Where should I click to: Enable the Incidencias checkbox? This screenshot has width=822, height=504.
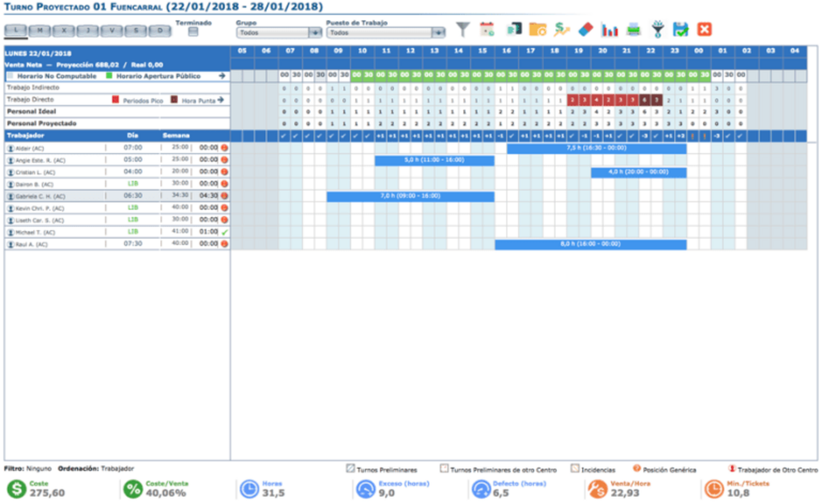tap(575, 468)
